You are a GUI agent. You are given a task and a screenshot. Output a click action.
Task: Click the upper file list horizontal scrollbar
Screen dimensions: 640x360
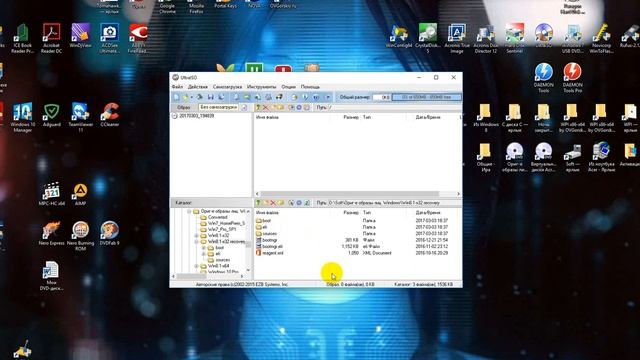[349, 194]
